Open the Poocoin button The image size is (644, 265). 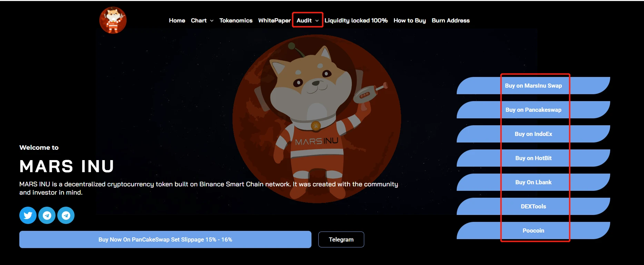(x=533, y=230)
